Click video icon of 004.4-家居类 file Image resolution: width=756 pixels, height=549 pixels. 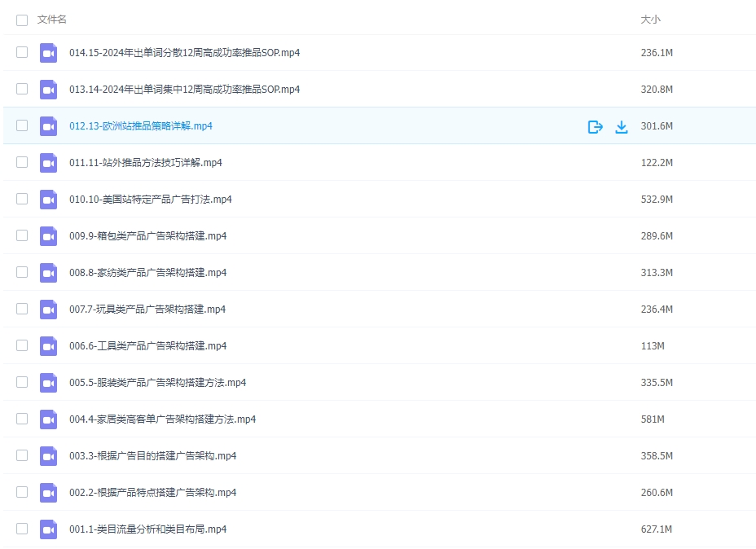(48, 419)
